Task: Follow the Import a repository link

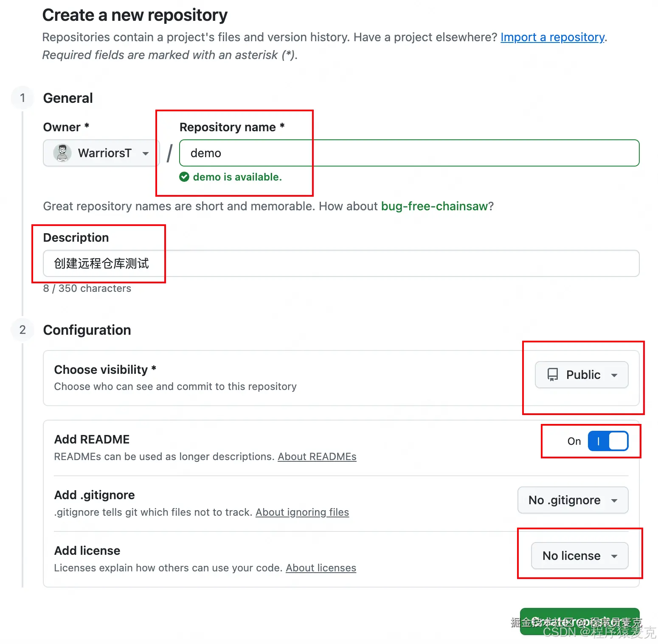Action: 552,37
